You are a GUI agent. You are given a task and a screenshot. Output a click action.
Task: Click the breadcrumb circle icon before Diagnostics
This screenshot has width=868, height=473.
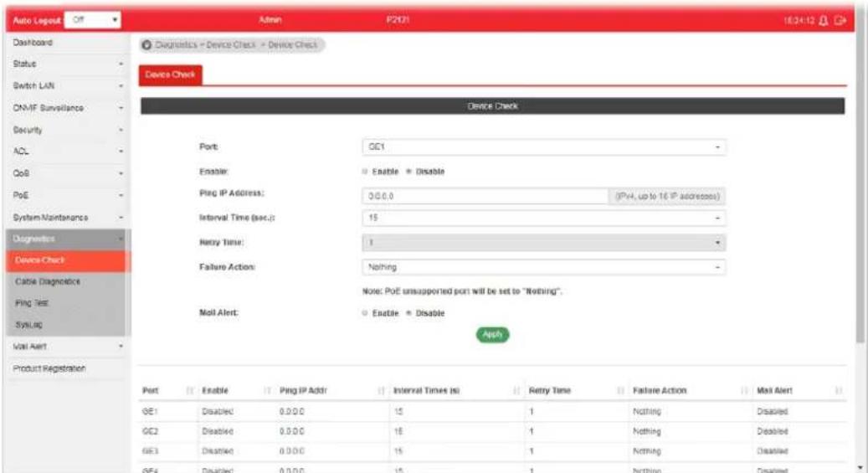pos(146,45)
